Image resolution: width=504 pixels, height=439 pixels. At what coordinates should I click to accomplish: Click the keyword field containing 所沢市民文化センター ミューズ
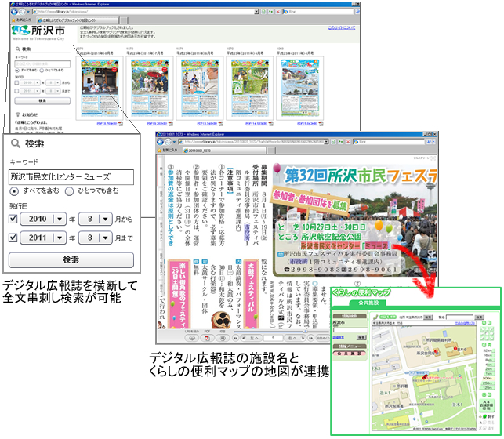click(x=71, y=176)
